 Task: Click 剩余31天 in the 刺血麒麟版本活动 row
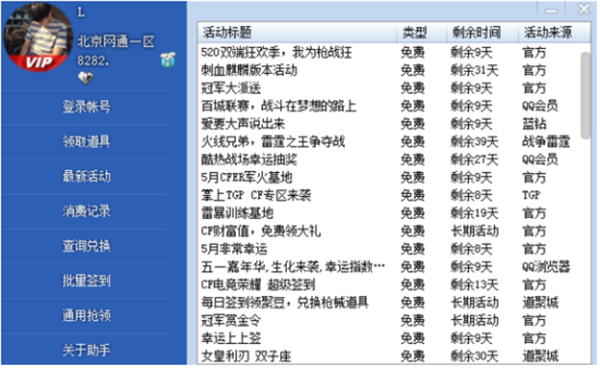[474, 70]
